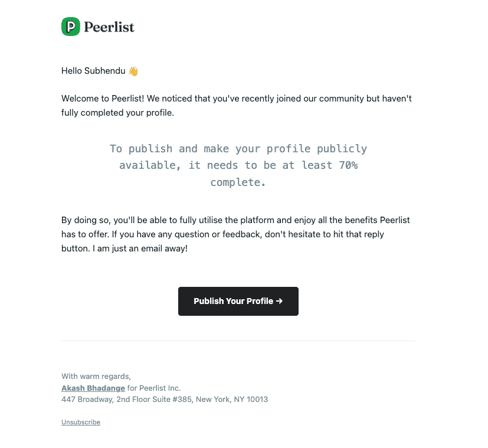The width and height of the screenshot is (488, 448).
Task: Click the Peerlist wordmark beside the logo
Action: point(108,27)
